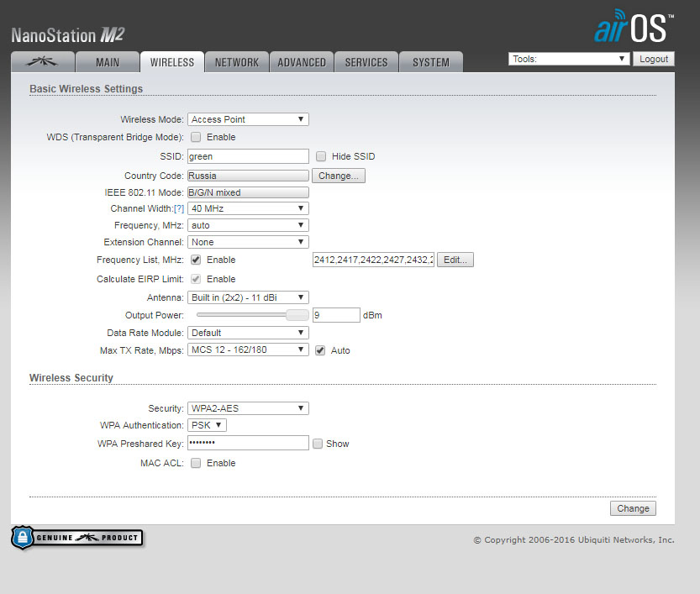Screen dimensions: 700x594
Task: Open the Antenna dropdown
Action: tap(248, 297)
